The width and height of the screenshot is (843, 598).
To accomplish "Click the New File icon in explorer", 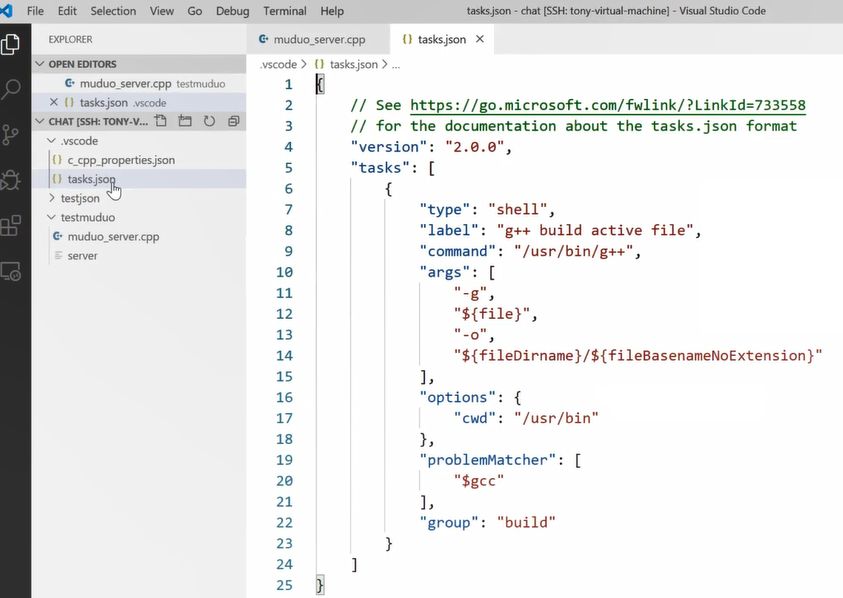I will point(160,121).
